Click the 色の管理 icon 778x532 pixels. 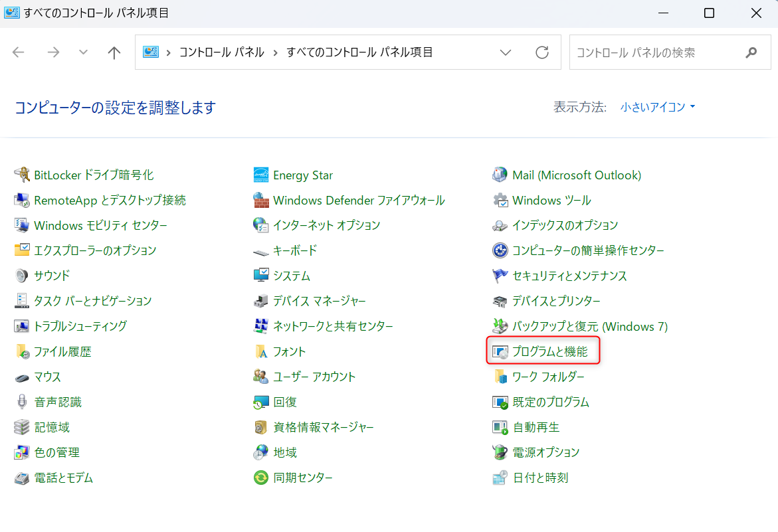click(21, 452)
